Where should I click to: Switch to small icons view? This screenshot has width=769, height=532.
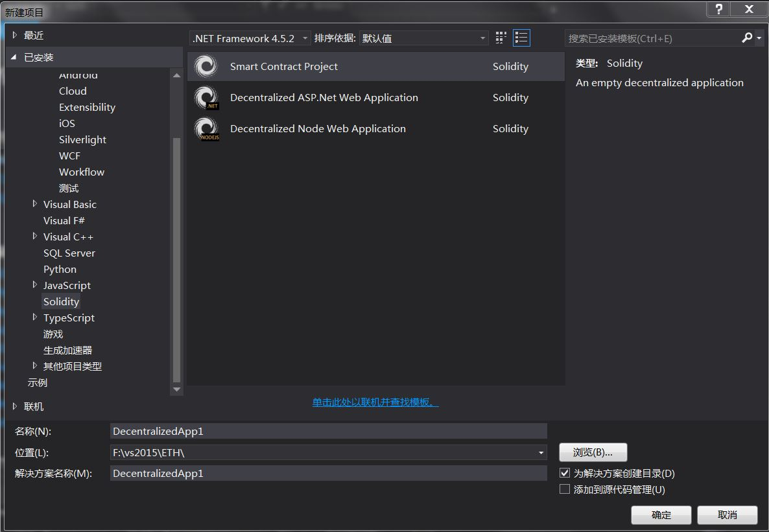point(501,38)
